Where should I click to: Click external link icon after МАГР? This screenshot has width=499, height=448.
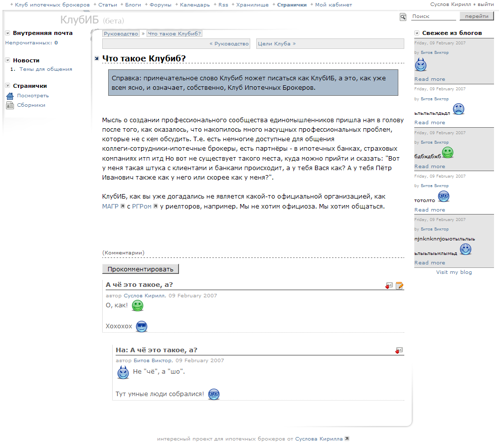pos(122,206)
